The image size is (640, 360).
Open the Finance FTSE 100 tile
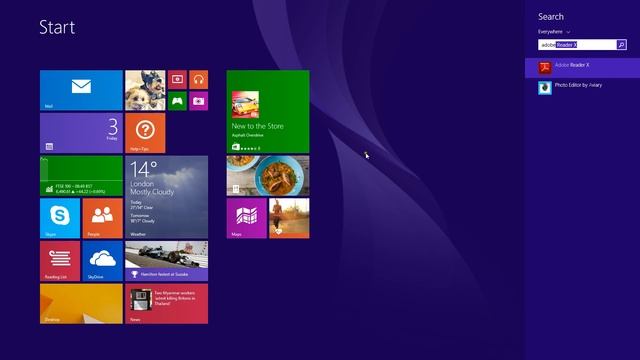[x=81, y=176]
